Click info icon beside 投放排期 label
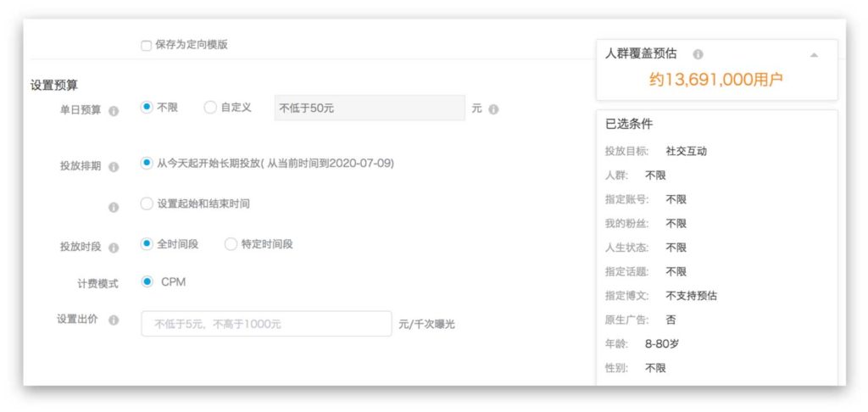 114,167
